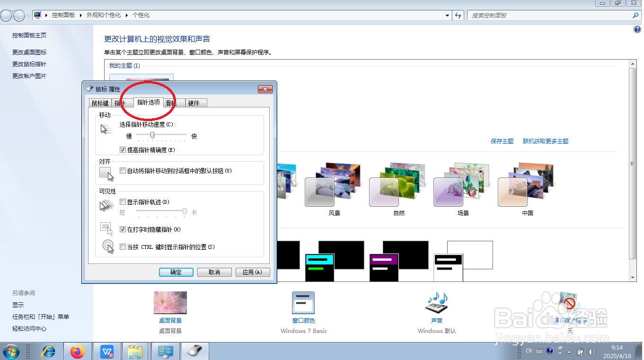
Task: Adjust the pointer movement speed slider
Action: [152, 135]
